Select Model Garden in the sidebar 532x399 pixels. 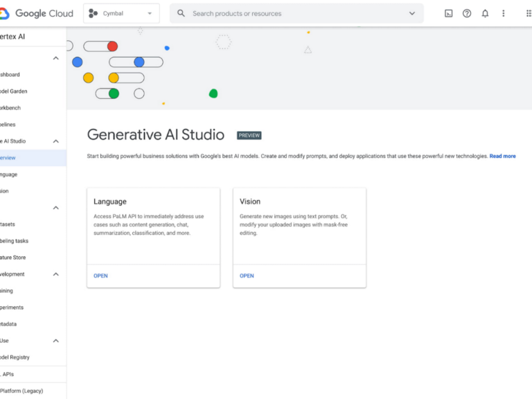click(14, 91)
